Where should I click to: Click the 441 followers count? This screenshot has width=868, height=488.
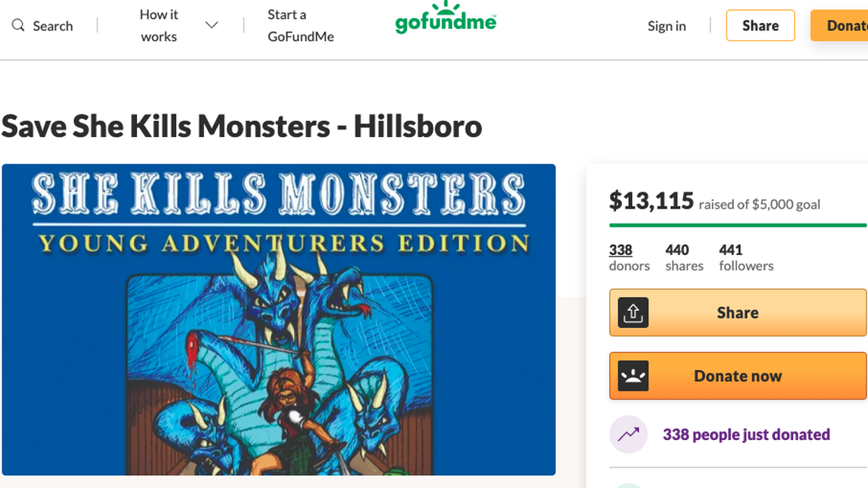tap(745, 257)
